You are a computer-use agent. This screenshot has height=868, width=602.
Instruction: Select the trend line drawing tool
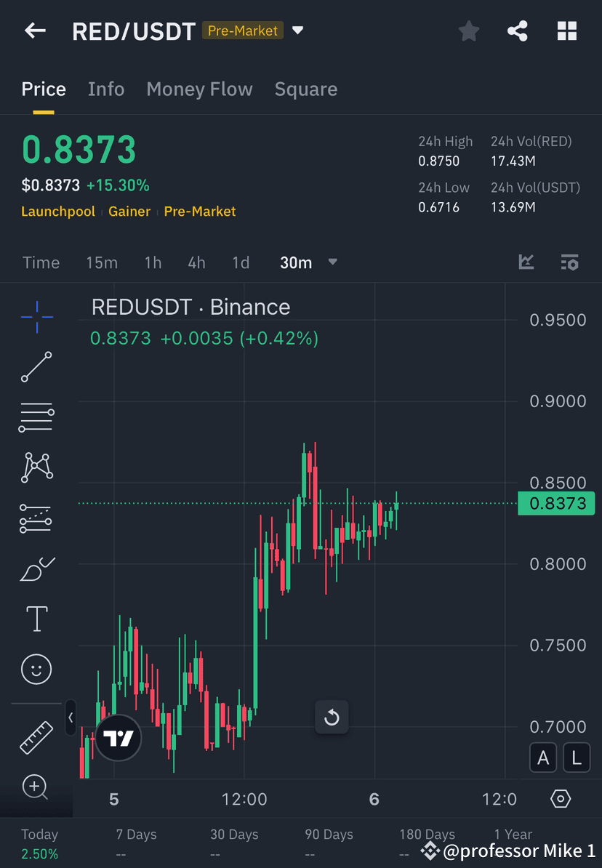pyautogui.click(x=36, y=367)
